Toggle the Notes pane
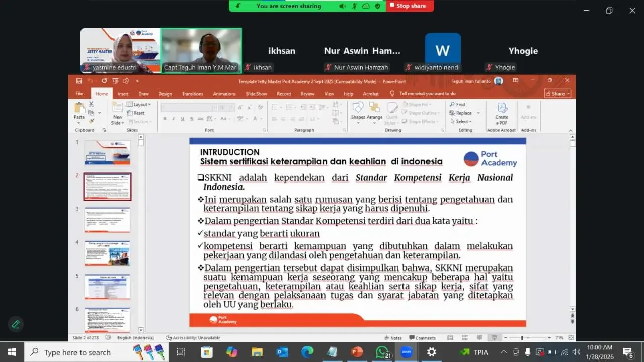This screenshot has width=644, height=362. point(393,338)
